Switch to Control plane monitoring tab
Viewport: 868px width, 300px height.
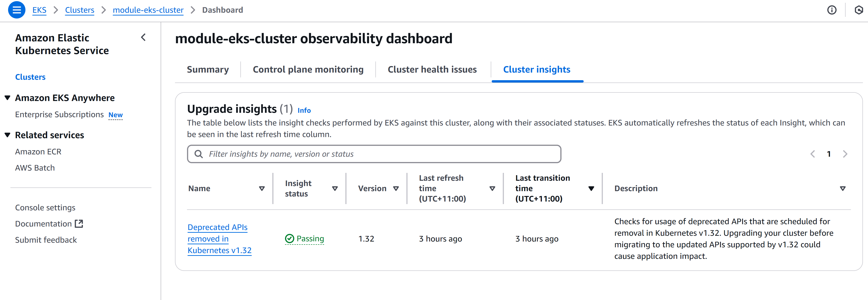point(308,69)
